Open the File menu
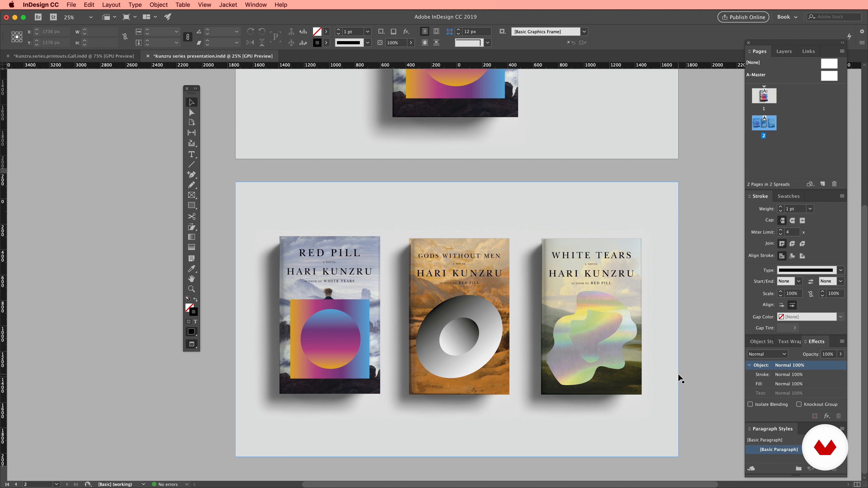The height and width of the screenshot is (488, 868). (71, 5)
